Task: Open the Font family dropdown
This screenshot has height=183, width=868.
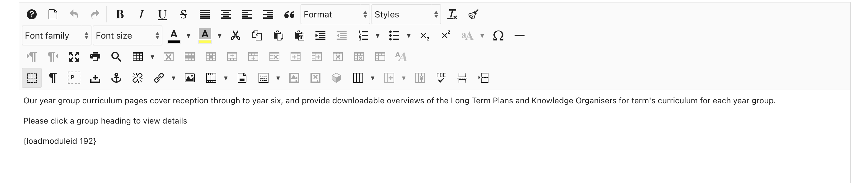Action: (56, 36)
